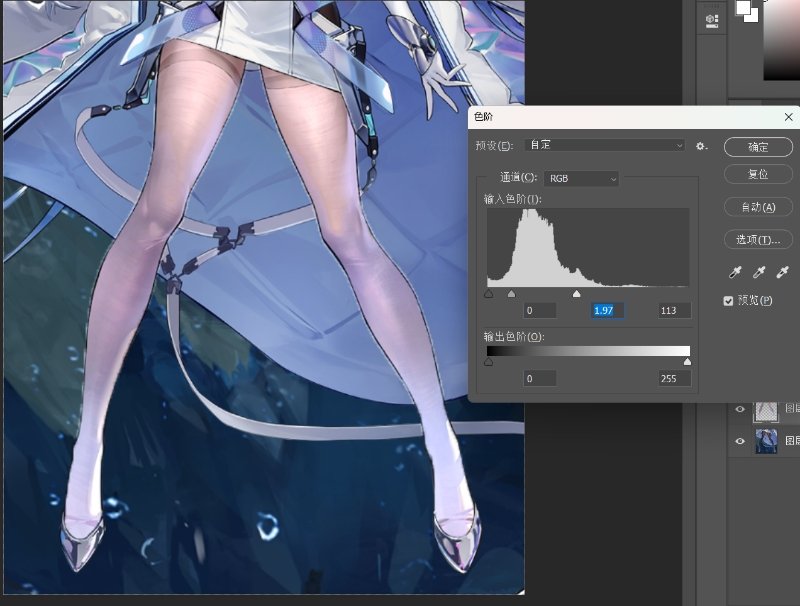Select the white point eyedropper
The width and height of the screenshot is (800, 606).
click(782, 272)
